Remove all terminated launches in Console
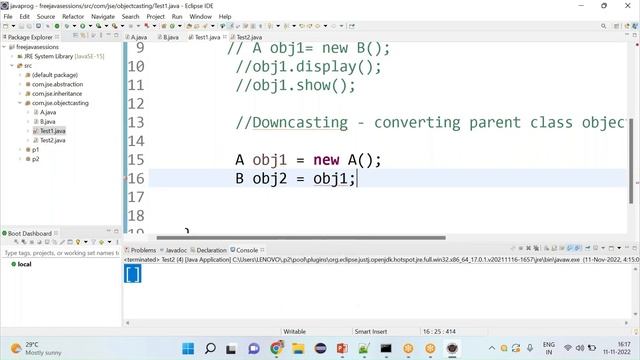Screen dimensions: 640x360 tap(536, 248)
